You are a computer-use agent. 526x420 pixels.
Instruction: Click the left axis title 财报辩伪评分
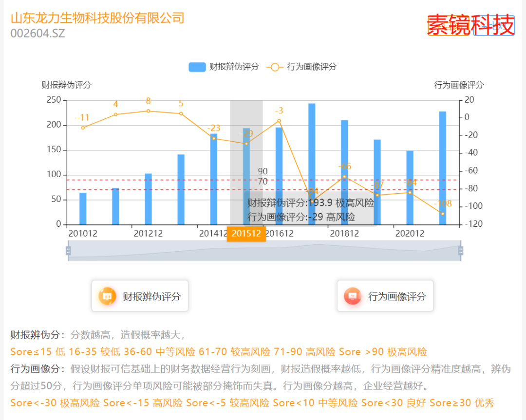coord(66,85)
